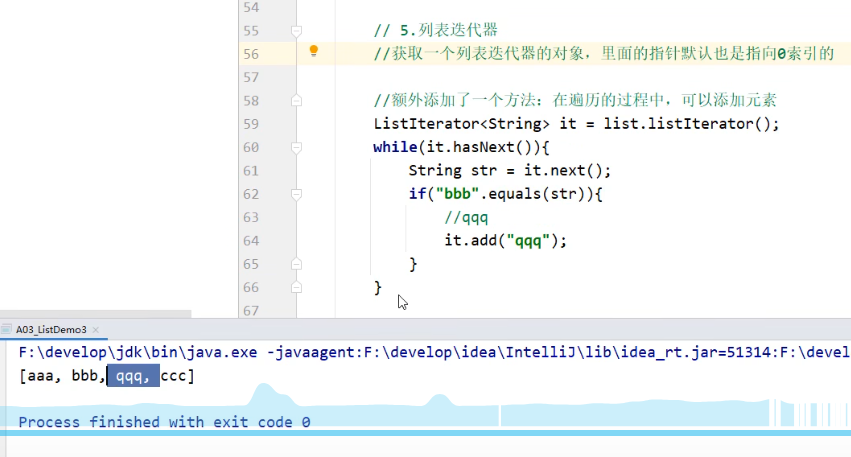Click the fold end marker on line 65
Viewport: 851px width, 457px height.
[x=296, y=264]
